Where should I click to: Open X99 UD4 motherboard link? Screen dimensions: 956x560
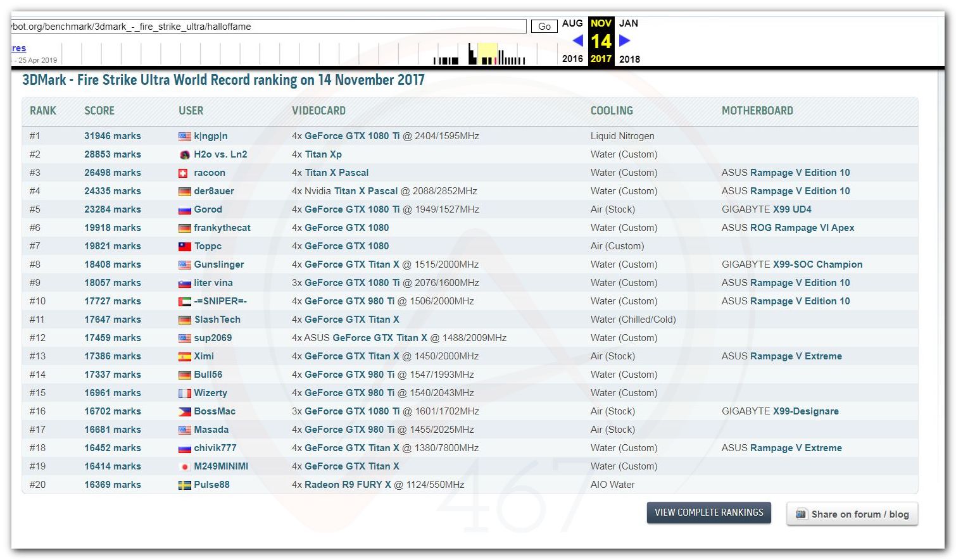pyautogui.click(x=792, y=209)
